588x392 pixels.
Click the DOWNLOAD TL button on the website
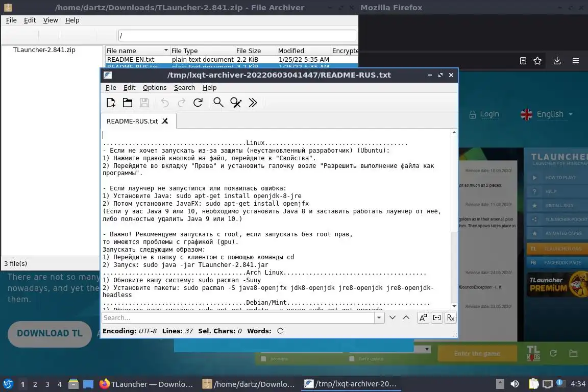[x=50, y=333]
